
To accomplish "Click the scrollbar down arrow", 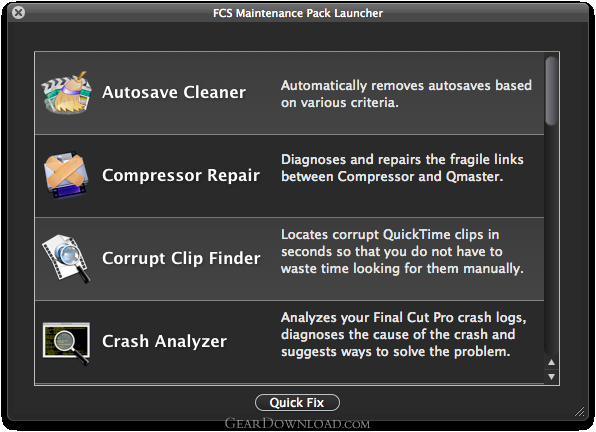I will (x=552, y=377).
